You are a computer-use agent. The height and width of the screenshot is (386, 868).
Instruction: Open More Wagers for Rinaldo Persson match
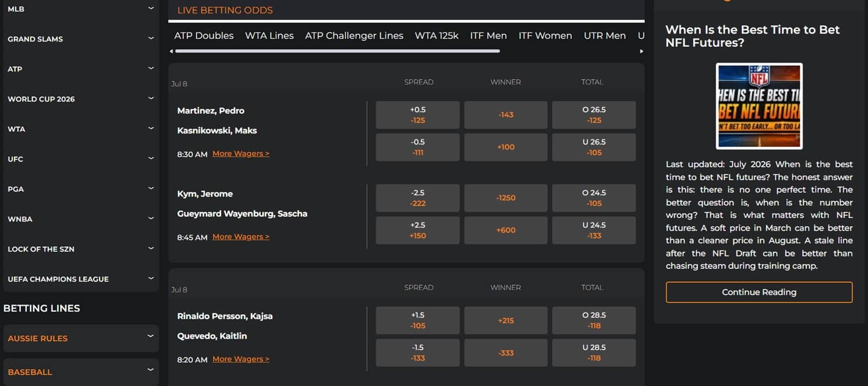tap(241, 359)
